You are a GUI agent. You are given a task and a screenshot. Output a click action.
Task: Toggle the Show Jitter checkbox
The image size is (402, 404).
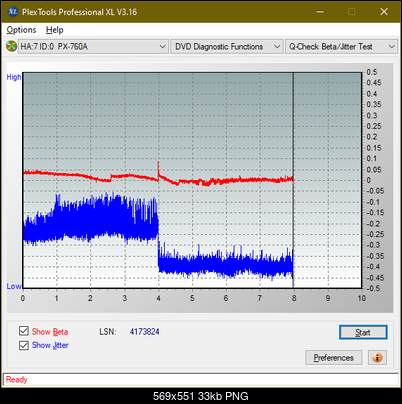[24, 345]
